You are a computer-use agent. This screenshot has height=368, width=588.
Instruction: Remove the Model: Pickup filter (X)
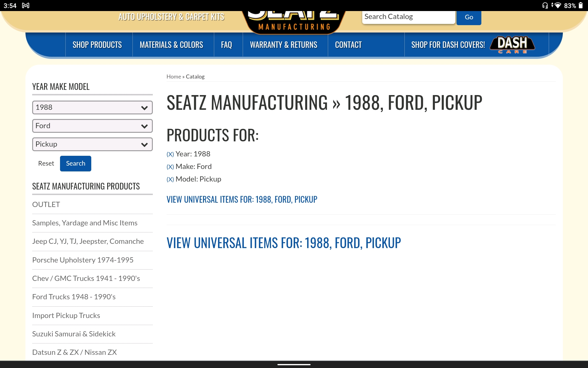click(x=170, y=179)
